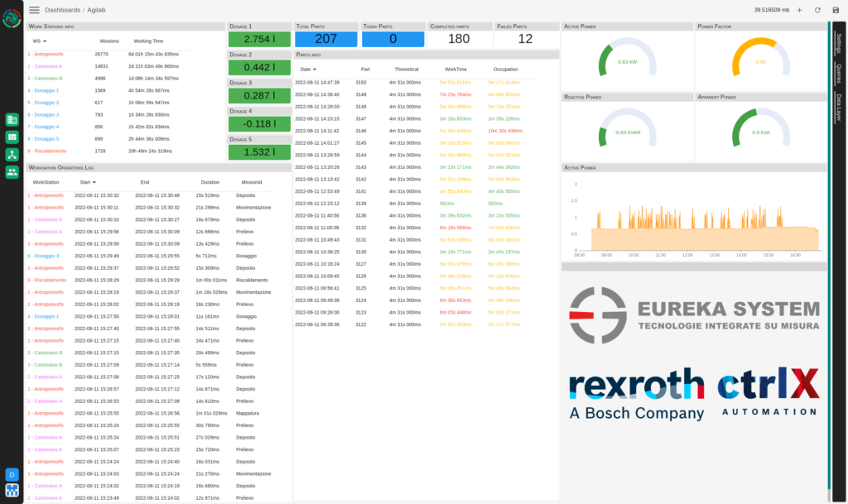Screen dimensions: 848x504
Task: Open the Data Layer side tab
Action: click(x=839, y=108)
